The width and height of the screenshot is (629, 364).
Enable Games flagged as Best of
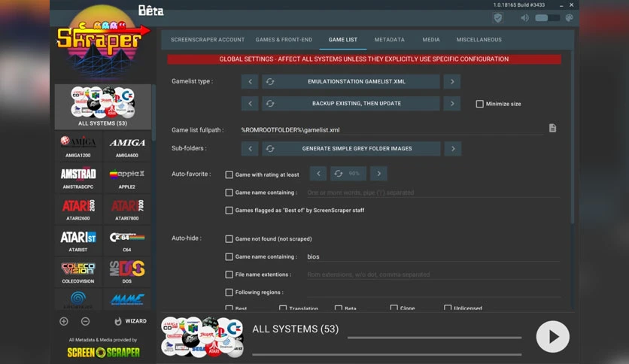tap(229, 211)
